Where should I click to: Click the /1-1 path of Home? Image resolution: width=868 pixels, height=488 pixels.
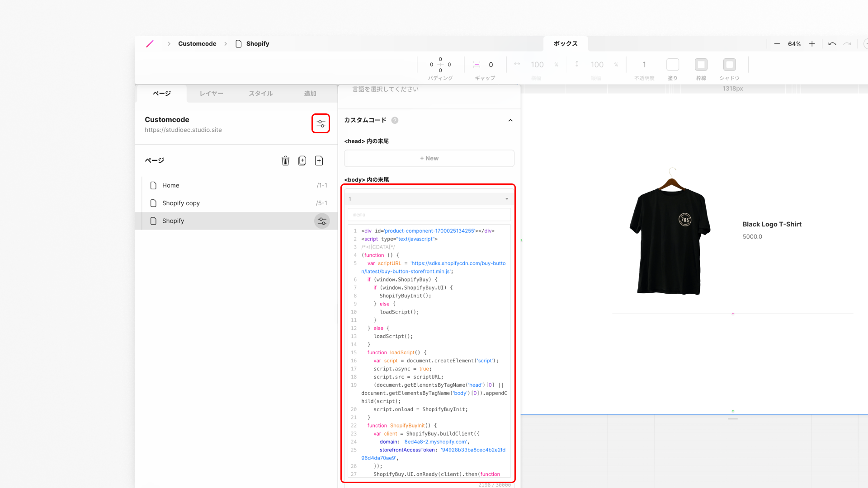322,185
